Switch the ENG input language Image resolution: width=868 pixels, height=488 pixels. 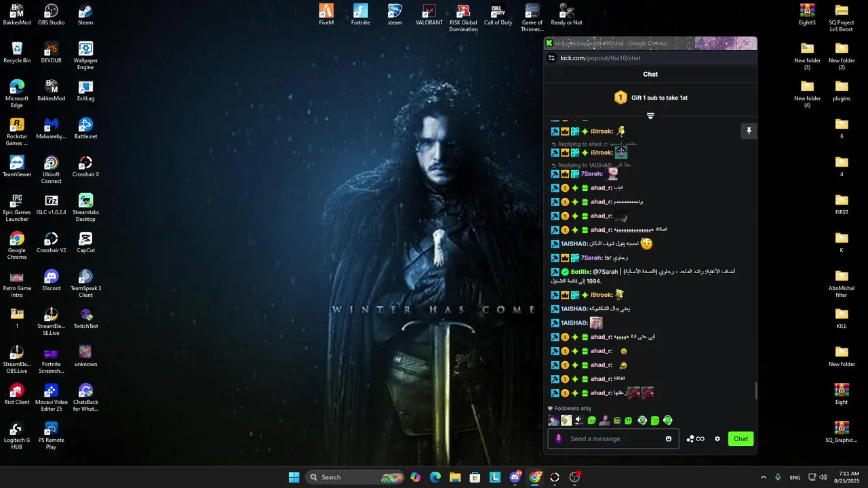pyautogui.click(x=795, y=477)
